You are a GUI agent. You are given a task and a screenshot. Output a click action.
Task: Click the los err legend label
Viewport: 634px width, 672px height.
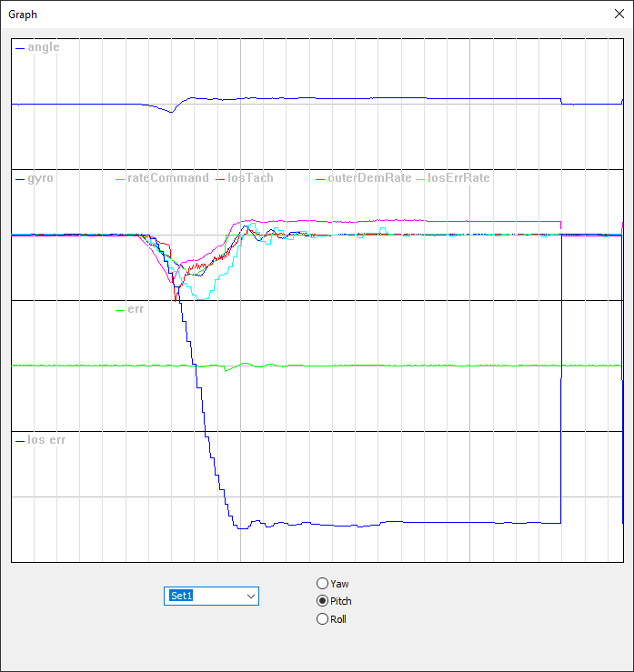pos(46,440)
